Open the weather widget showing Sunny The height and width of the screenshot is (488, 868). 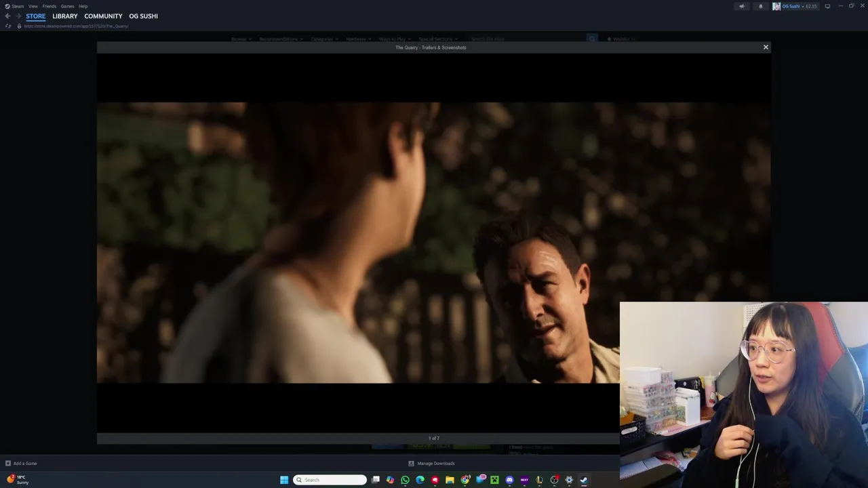tap(18, 479)
